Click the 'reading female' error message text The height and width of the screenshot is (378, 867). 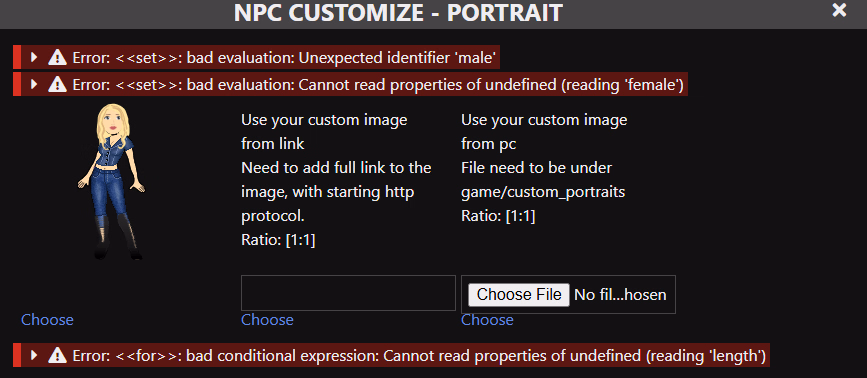(x=378, y=85)
